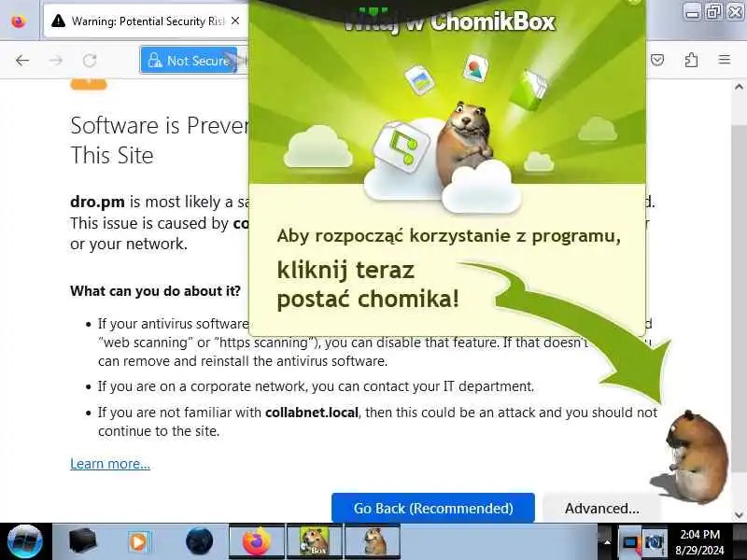Click the network monitor tray icon
Screen dimensions: 747x560
tap(629, 542)
